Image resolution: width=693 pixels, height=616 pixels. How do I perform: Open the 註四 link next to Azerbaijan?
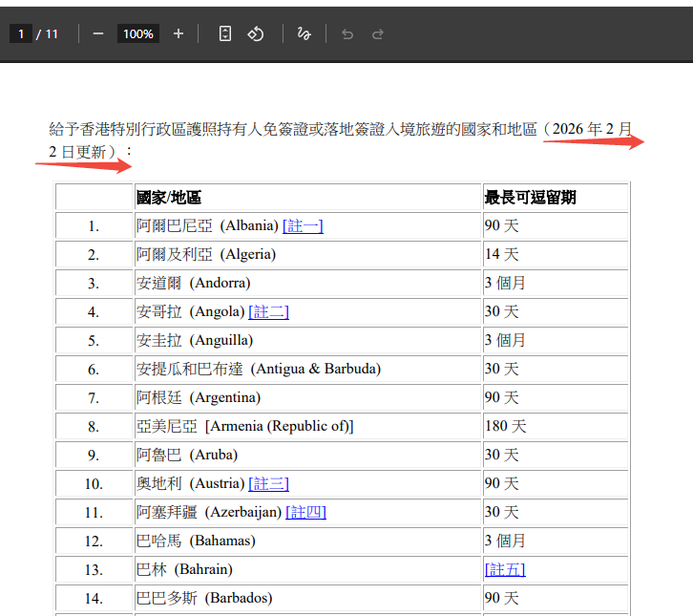pyautogui.click(x=305, y=512)
